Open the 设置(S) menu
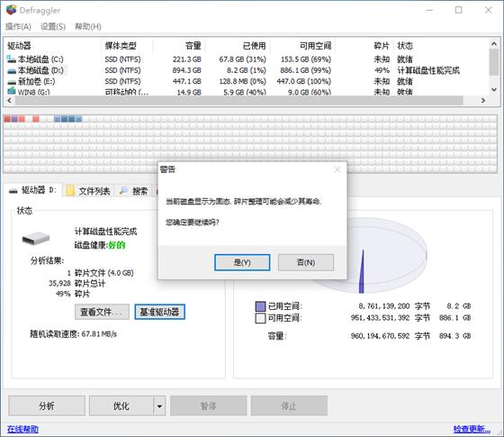Screen dimensions: 504x437 tap(53, 26)
